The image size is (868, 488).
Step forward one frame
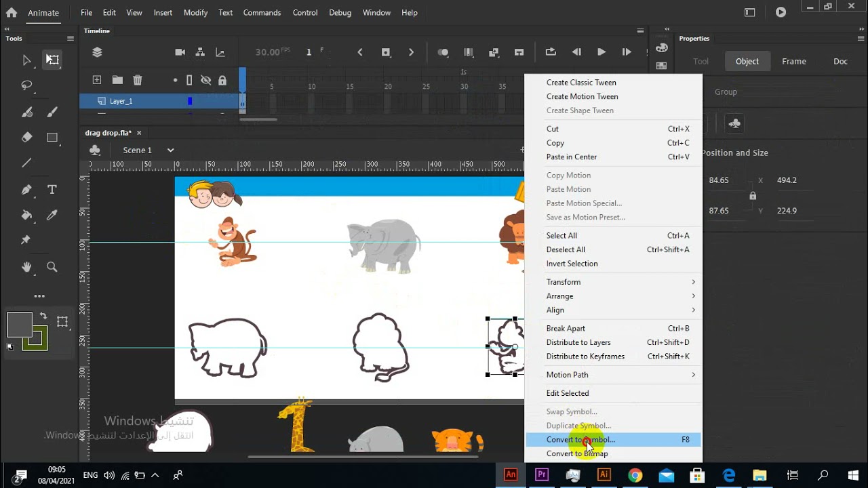[x=627, y=52]
